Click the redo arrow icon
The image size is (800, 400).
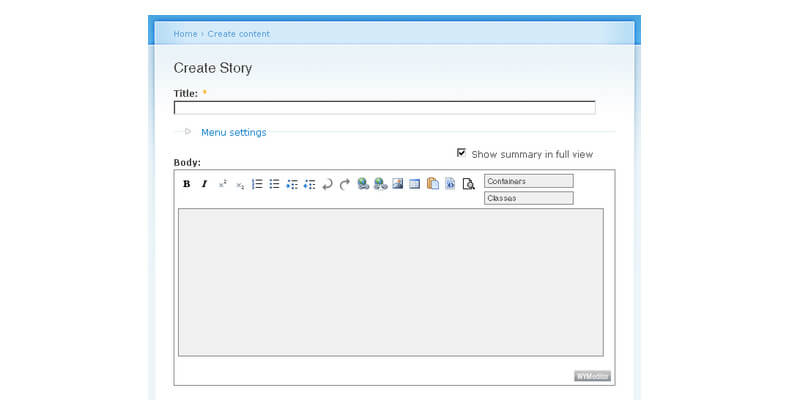[345, 184]
